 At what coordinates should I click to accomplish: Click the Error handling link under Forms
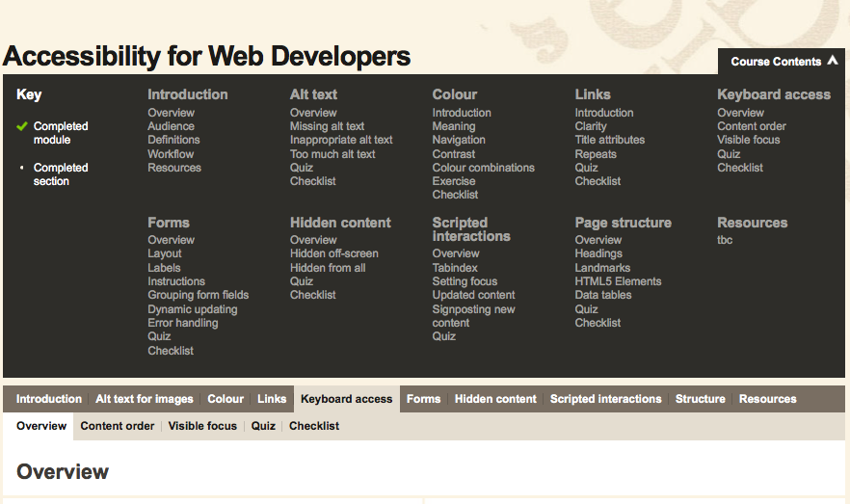pyautogui.click(x=182, y=323)
